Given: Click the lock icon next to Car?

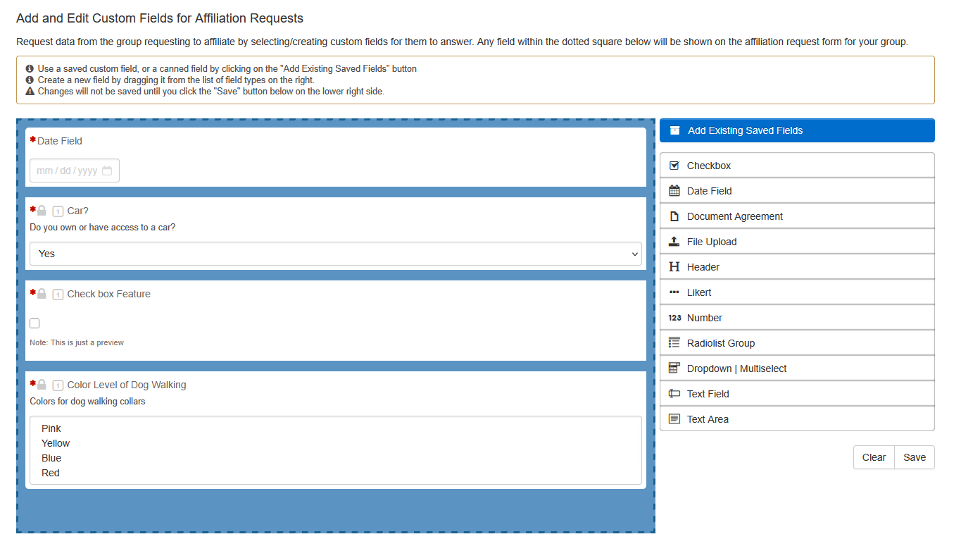Looking at the screenshot, I should pyautogui.click(x=42, y=211).
